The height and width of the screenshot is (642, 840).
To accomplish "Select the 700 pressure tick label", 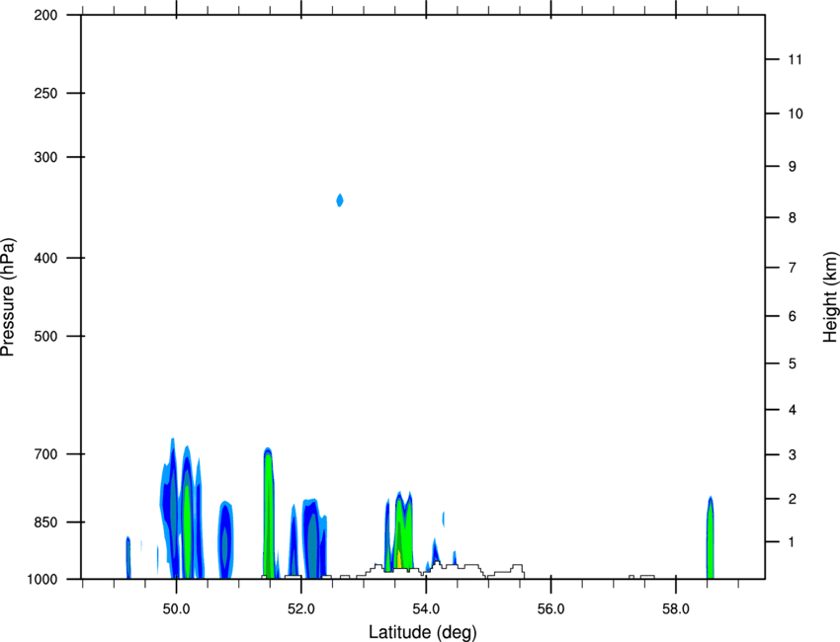I will [45, 454].
